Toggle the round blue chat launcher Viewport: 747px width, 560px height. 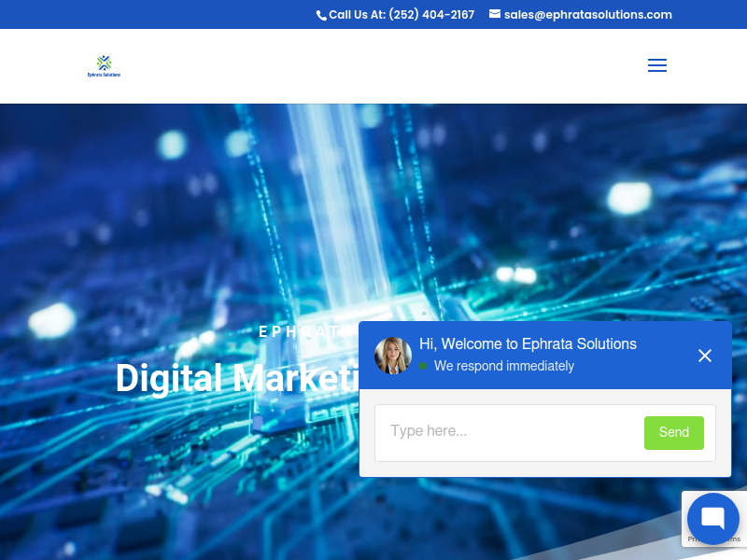[712, 519]
